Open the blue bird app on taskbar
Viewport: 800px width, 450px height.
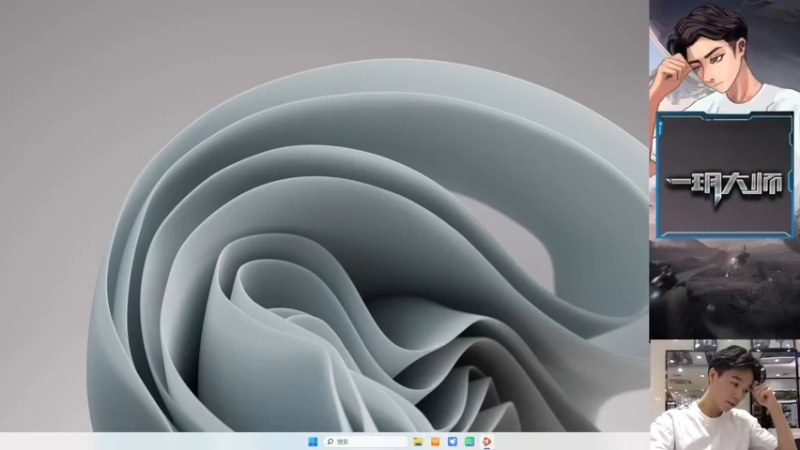(453, 441)
